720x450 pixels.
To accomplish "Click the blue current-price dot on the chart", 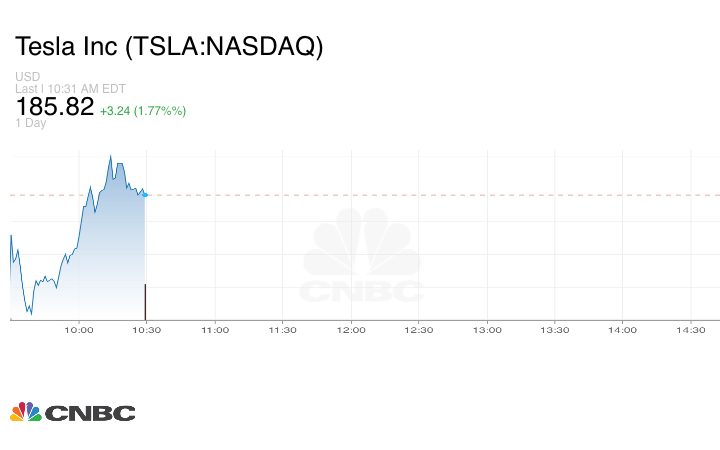I will coord(146,195).
